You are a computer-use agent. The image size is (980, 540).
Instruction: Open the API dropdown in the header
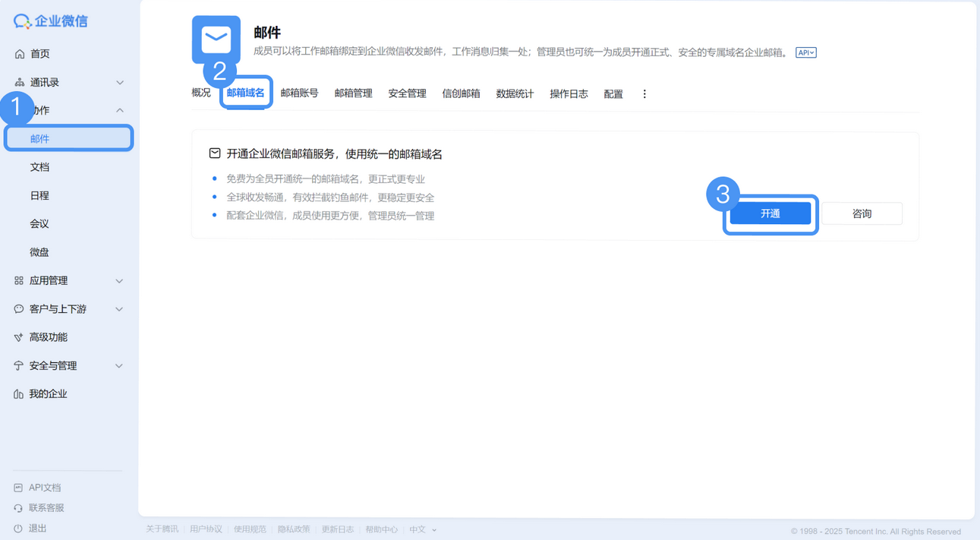(806, 52)
